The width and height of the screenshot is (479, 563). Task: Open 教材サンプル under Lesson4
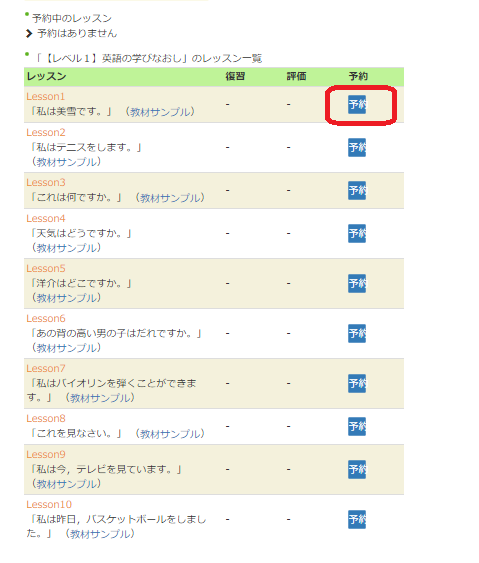66,248
